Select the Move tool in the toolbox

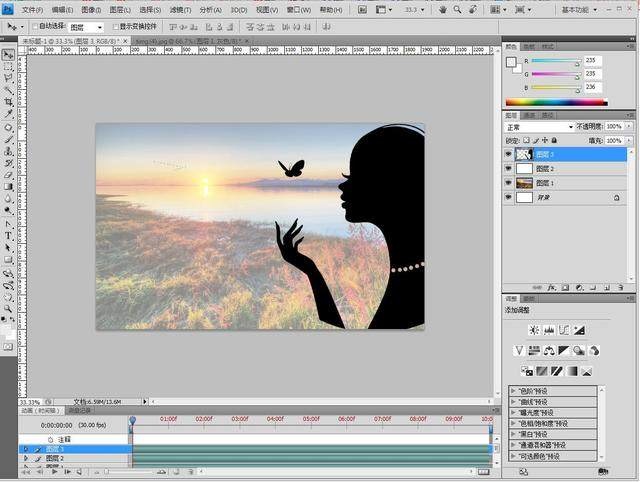[x=8, y=54]
